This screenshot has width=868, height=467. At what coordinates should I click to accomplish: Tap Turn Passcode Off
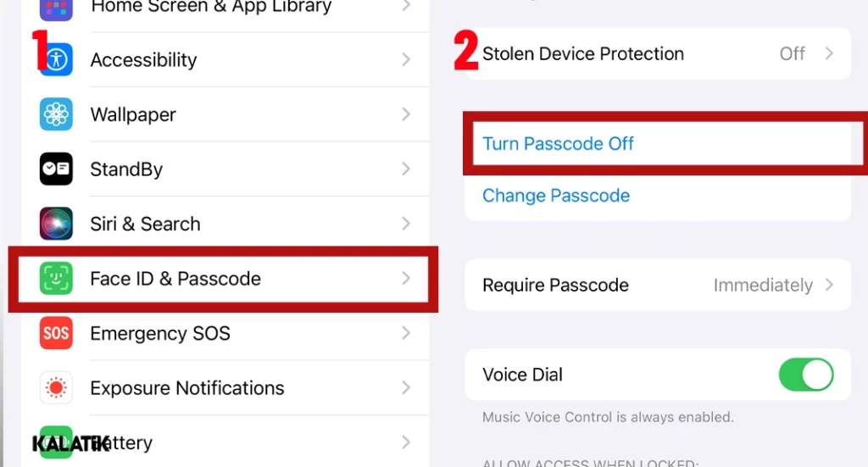point(558,144)
